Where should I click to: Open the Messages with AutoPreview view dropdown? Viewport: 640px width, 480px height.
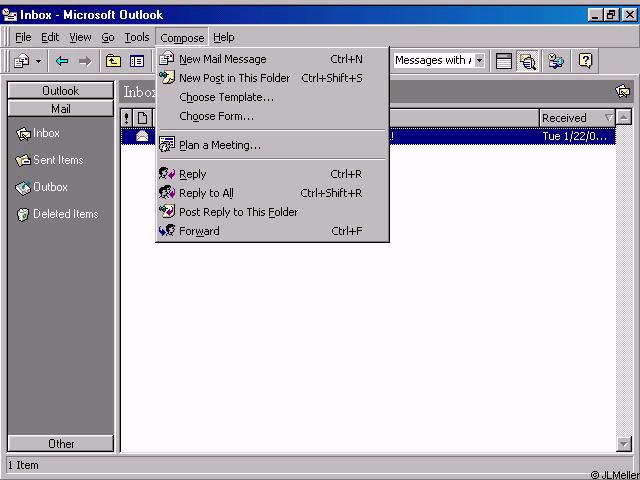pos(480,61)
